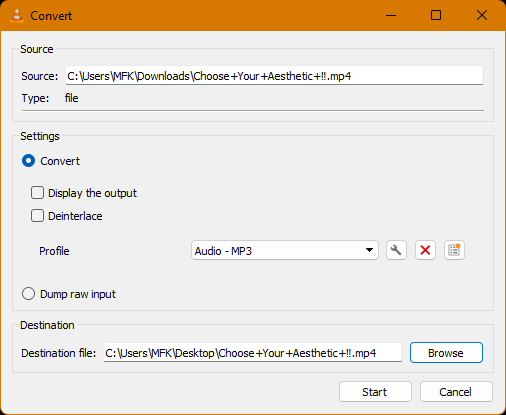Click the Convert window title text
506x415 pixels.
[51, 16]
